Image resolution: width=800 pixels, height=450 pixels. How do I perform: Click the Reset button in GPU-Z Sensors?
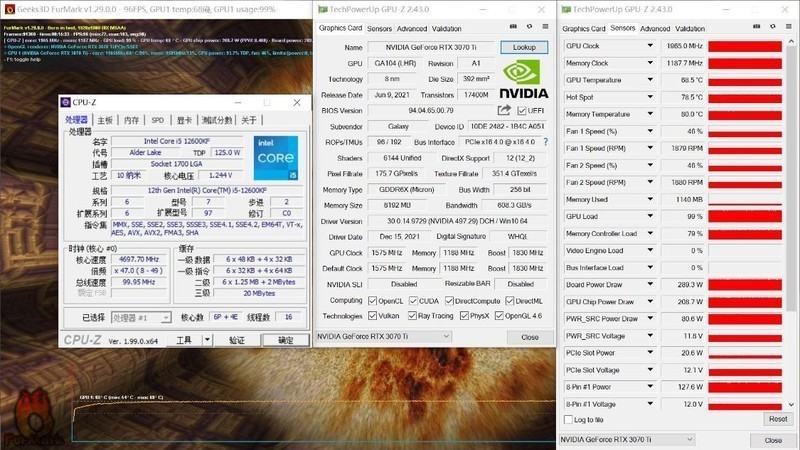[778, 419]
